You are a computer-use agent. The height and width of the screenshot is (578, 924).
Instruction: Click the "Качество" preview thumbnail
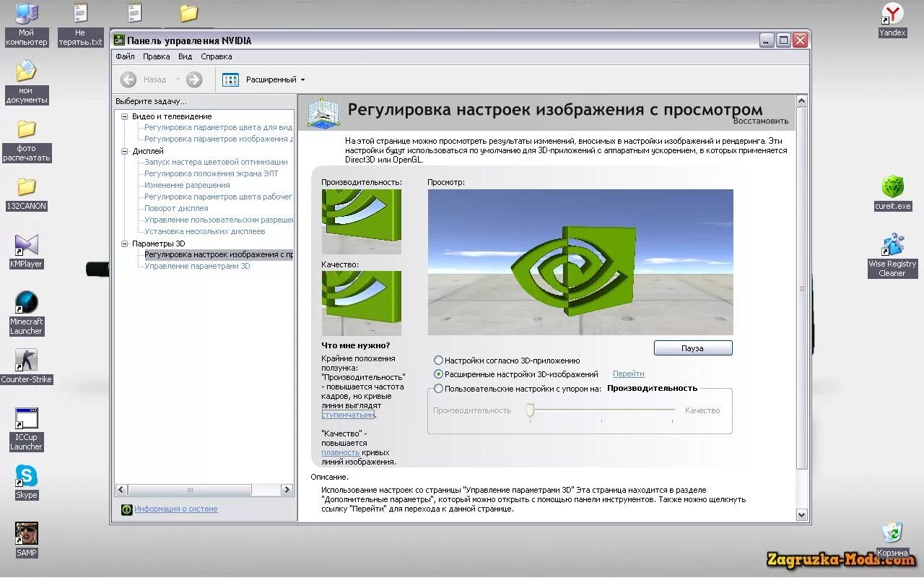click(362, 303)
